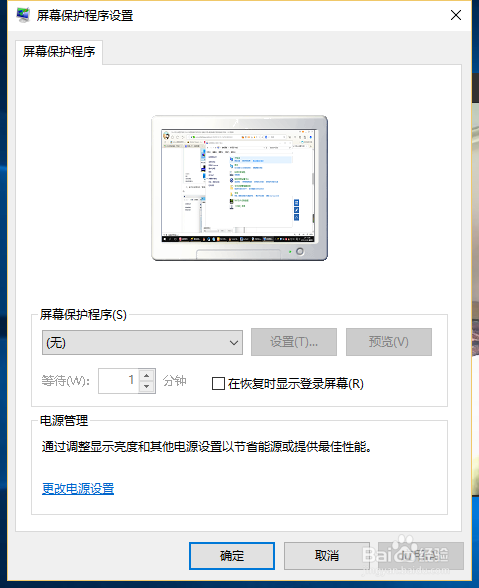Close the 屏幕保护程序设置 dialog

(x=456, y=15)
